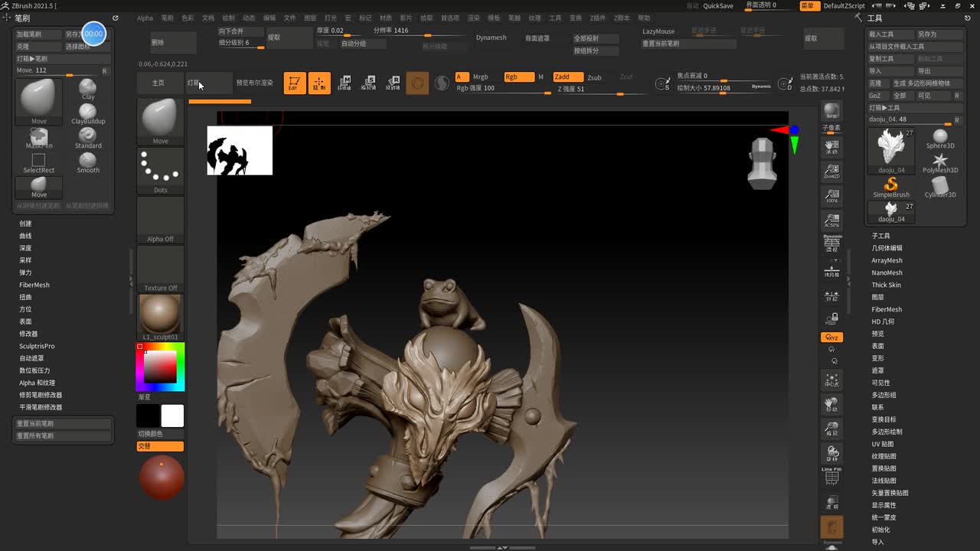The width and height of the screenshot is (980, 551).
Task: Open the 渲染 menu
Action: tap(473, 18)
